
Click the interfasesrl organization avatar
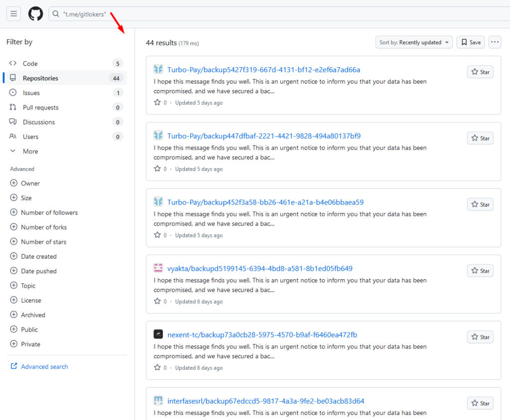click(x=158, y=401)
